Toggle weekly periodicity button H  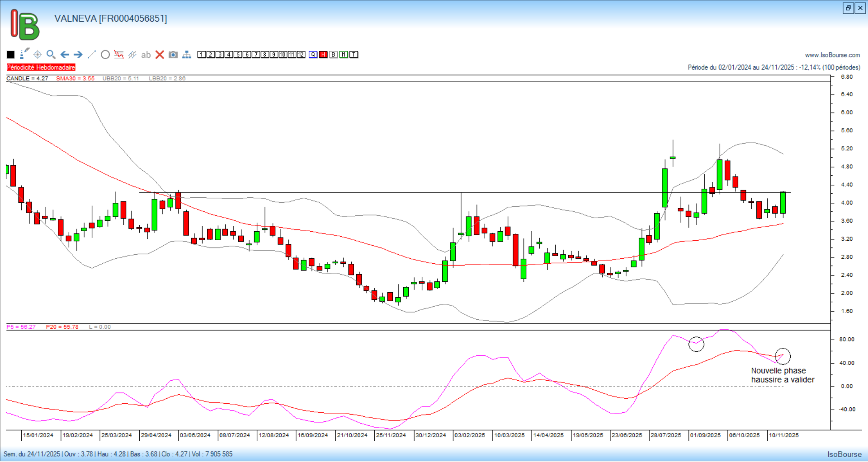click(323, 55)
